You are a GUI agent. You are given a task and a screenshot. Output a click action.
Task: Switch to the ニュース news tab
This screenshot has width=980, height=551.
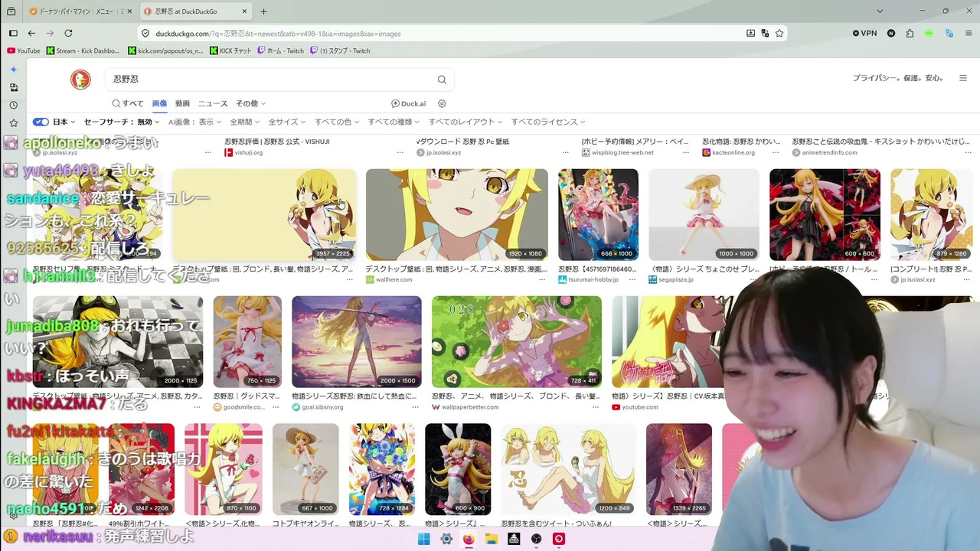[213, 103]
